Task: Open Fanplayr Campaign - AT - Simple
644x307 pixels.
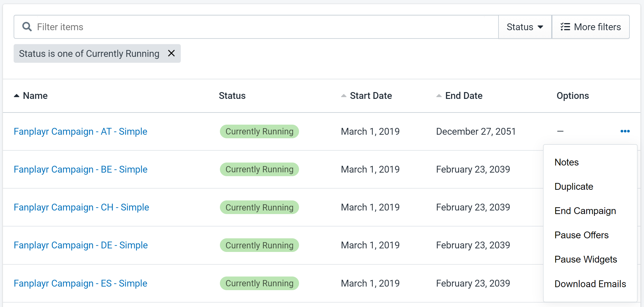Action: tap(80, 131)
